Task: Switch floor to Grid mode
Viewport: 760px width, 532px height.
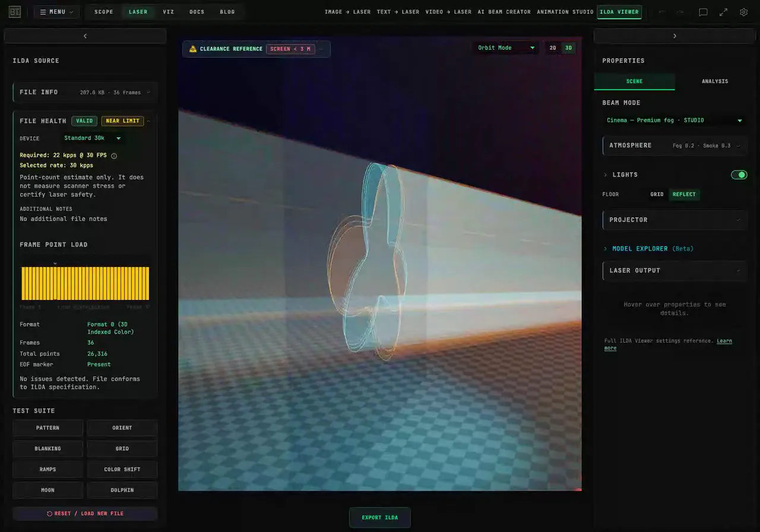Action: (x=657, y=194)
